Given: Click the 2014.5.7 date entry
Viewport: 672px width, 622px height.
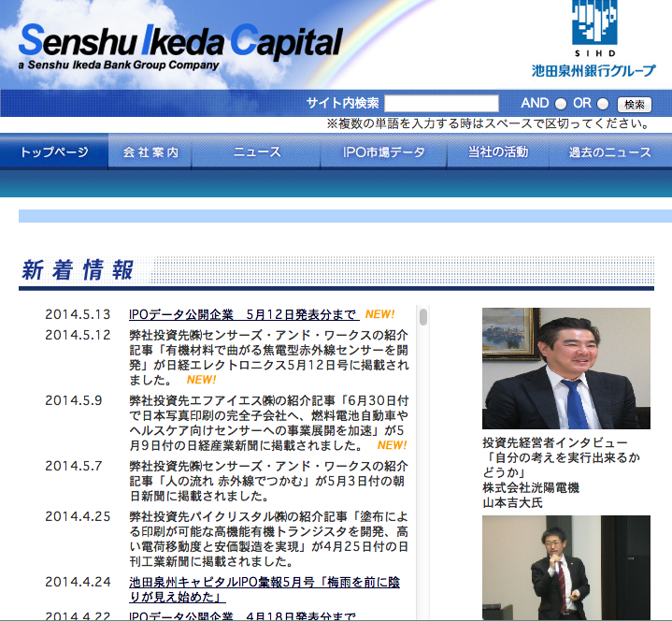Looking at the screenshot, I should [73, 466].
